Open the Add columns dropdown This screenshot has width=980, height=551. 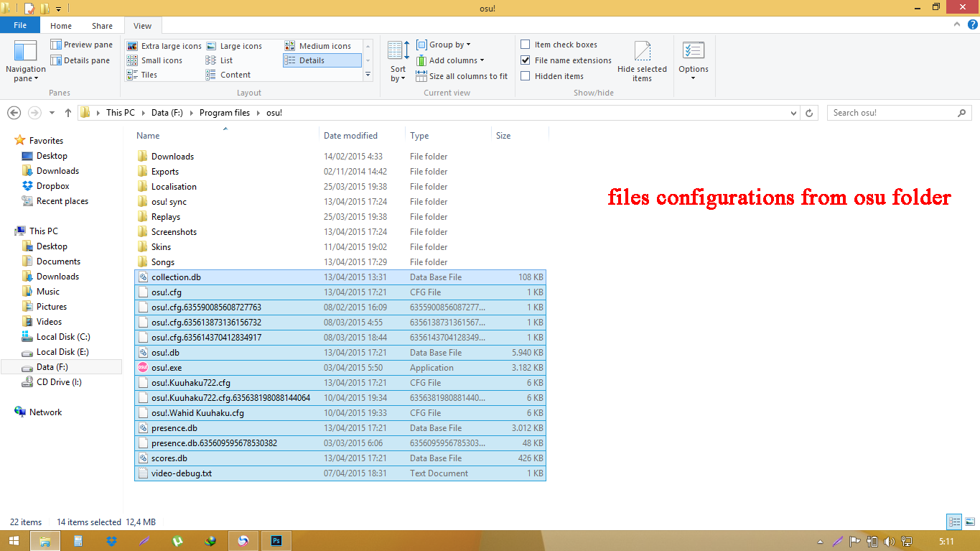(450, 60)
